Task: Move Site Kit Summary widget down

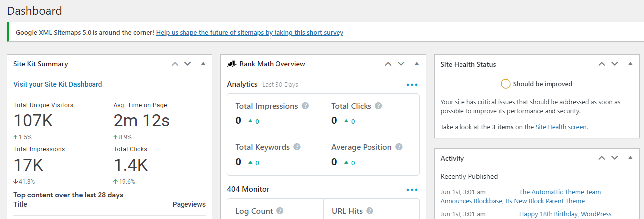Action: tap(187, 64)
